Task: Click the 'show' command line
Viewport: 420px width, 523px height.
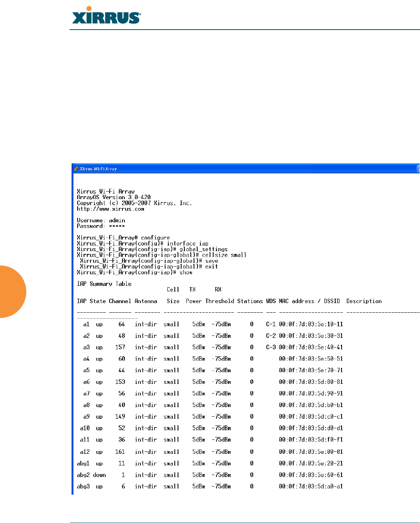Action: tap(134, 273)
